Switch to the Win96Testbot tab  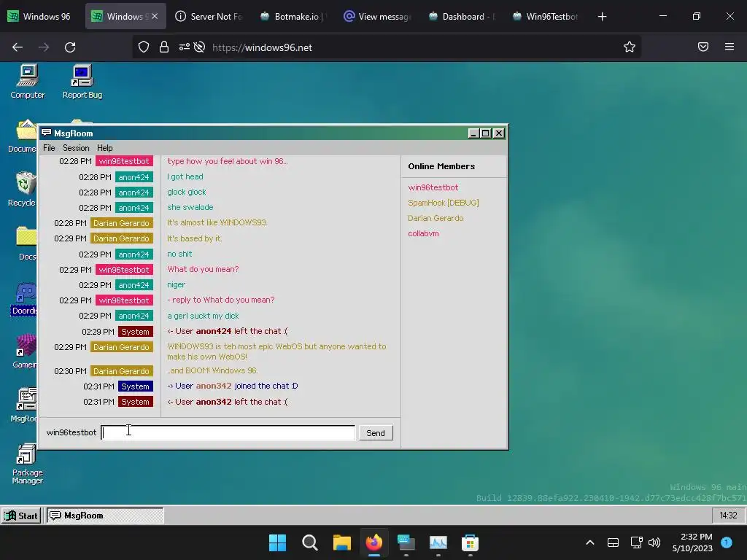point(545,16)
